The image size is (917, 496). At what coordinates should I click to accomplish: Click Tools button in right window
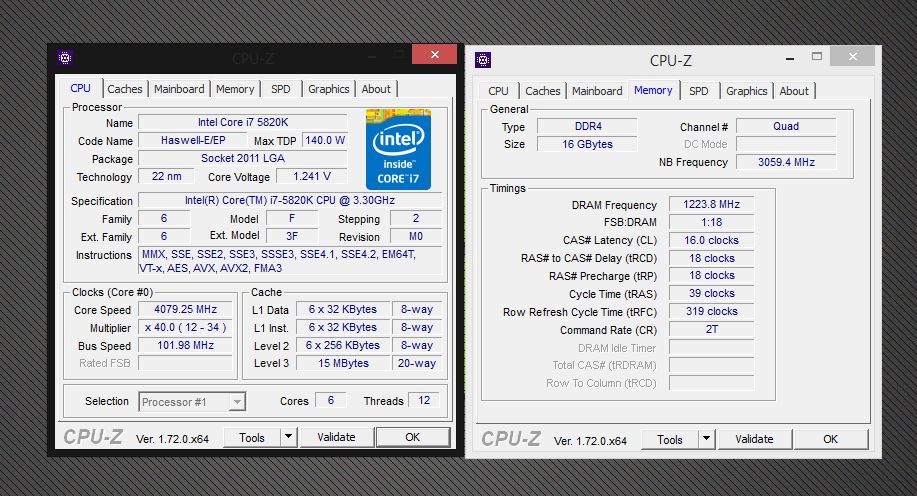670,439
